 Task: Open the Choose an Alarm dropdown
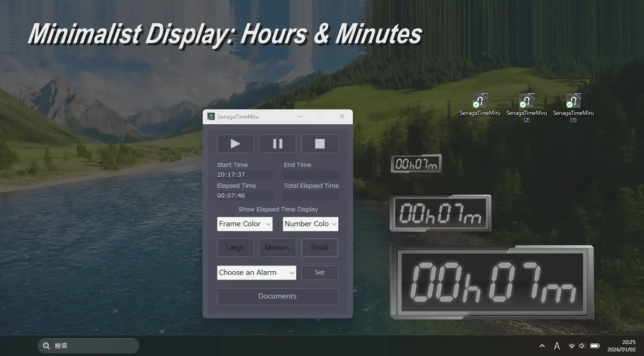tap(256, 273)
